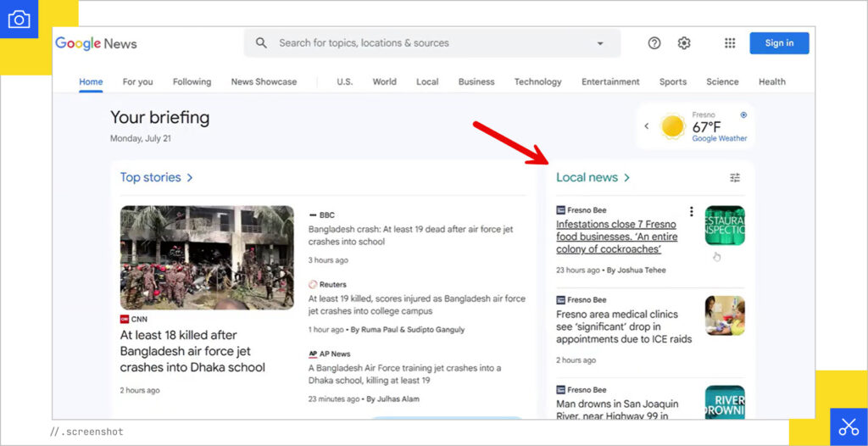The image size is (868, 446).
Task: Click the AP News source logo
Action: point(313,354)
